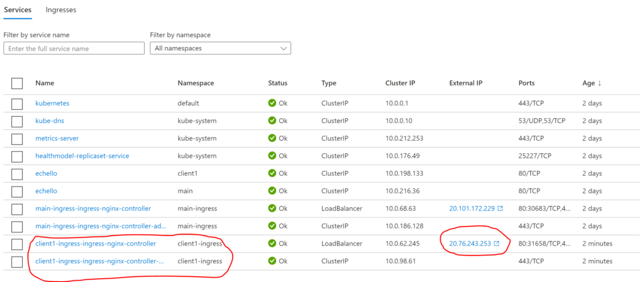Check the client1-ingress LoadBalancer row checkbox
Screen dimensions: 644x282
click(17, 245)
